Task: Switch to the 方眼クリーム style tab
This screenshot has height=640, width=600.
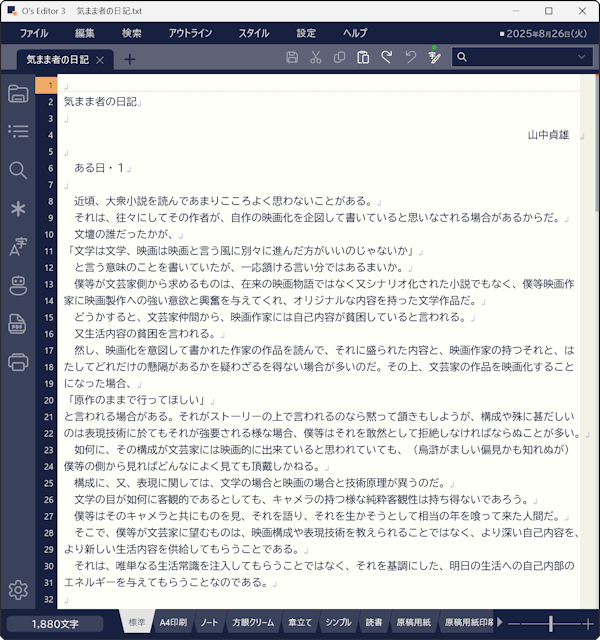Action: pos(252,623)
